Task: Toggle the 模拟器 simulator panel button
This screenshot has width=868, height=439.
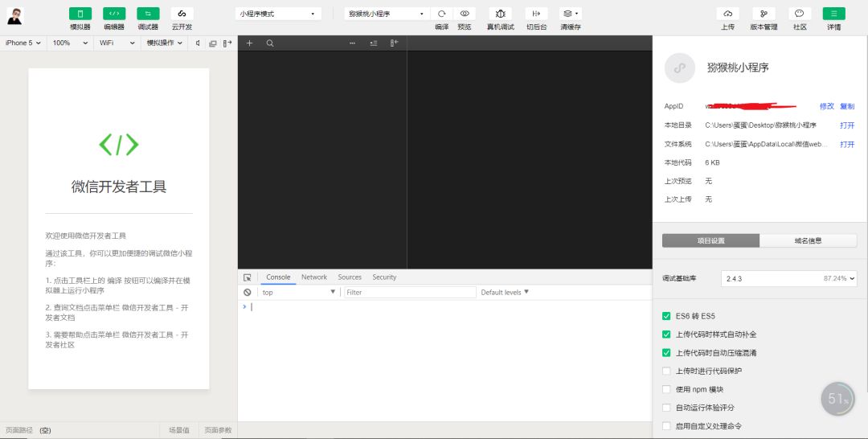Action: (80, 14)
